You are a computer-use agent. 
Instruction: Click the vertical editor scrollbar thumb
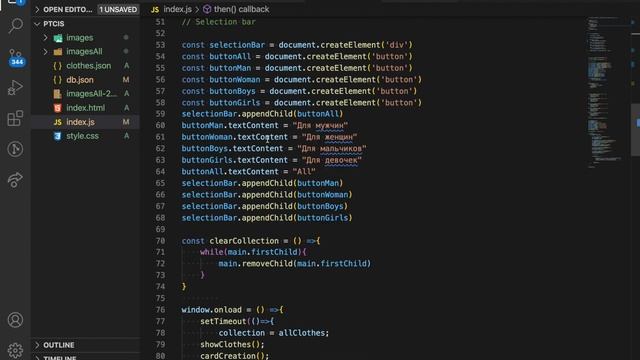click(635, 130)
